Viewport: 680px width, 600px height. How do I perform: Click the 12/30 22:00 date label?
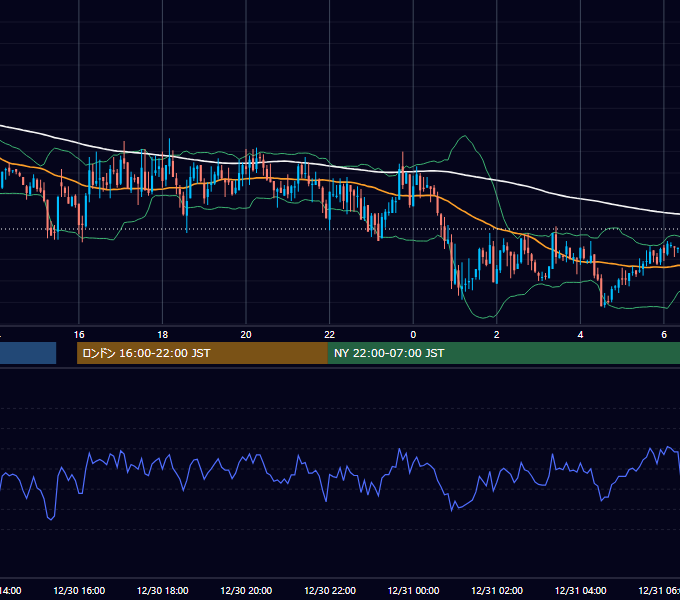[330, 590]
